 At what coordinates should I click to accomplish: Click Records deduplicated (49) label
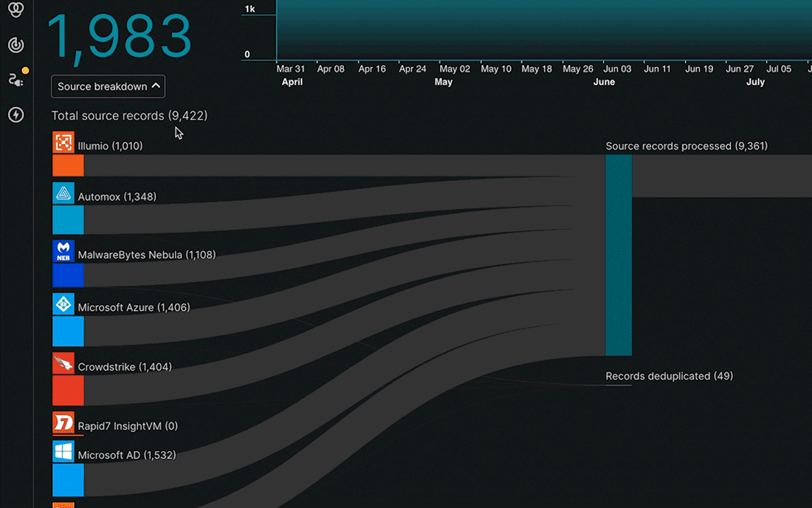tap(669, 376)
